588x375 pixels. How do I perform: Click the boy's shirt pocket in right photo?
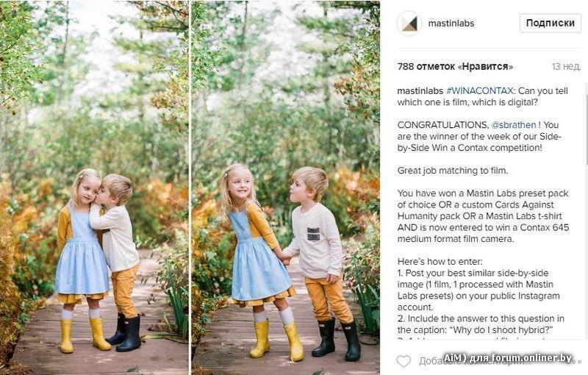pyautogui.click(x=314, y=234)
